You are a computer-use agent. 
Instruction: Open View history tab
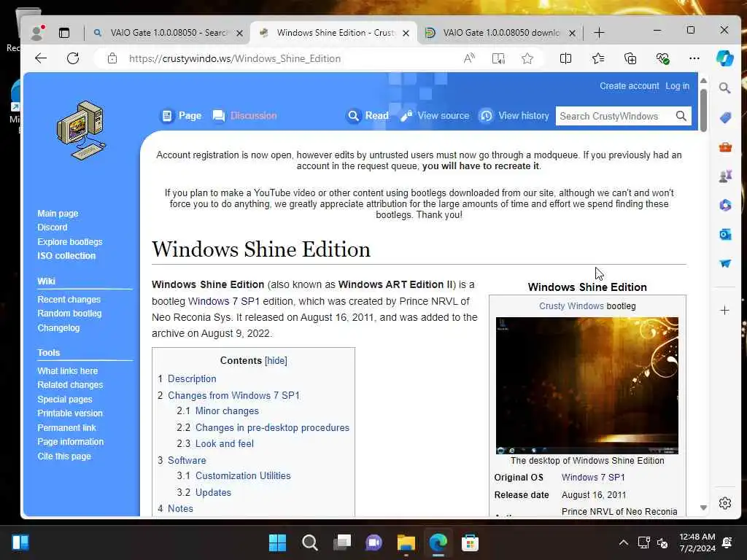(514, 116)
